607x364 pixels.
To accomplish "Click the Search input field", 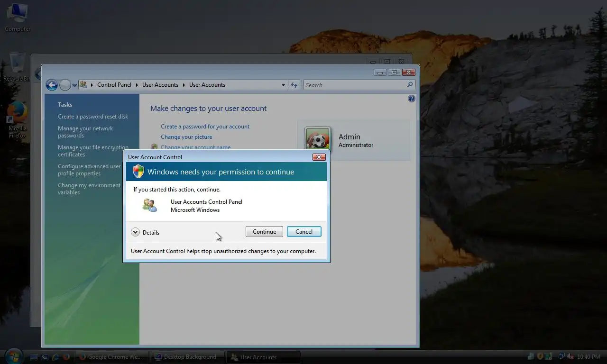I will point(354,85).
